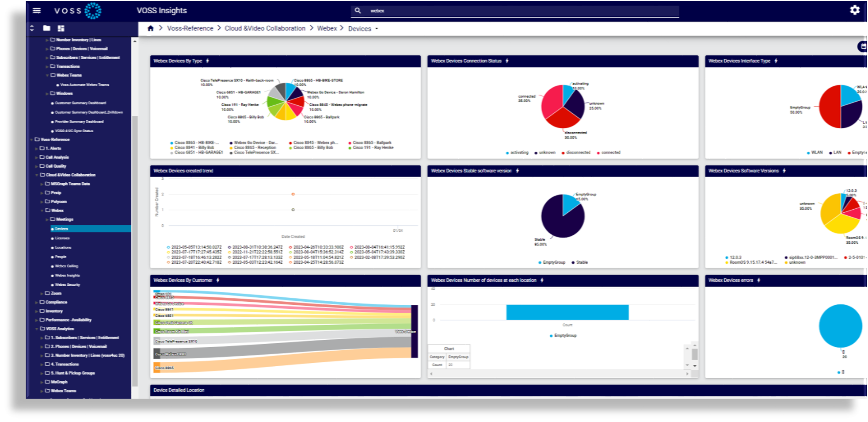Click drilldown bolt icon on devices at each location widget

click(542, 280)
